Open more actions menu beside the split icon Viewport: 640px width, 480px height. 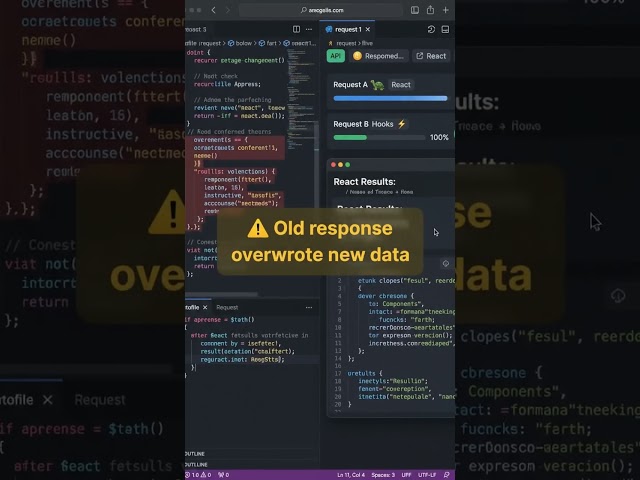pyautogui.click(x=309, y=29)
